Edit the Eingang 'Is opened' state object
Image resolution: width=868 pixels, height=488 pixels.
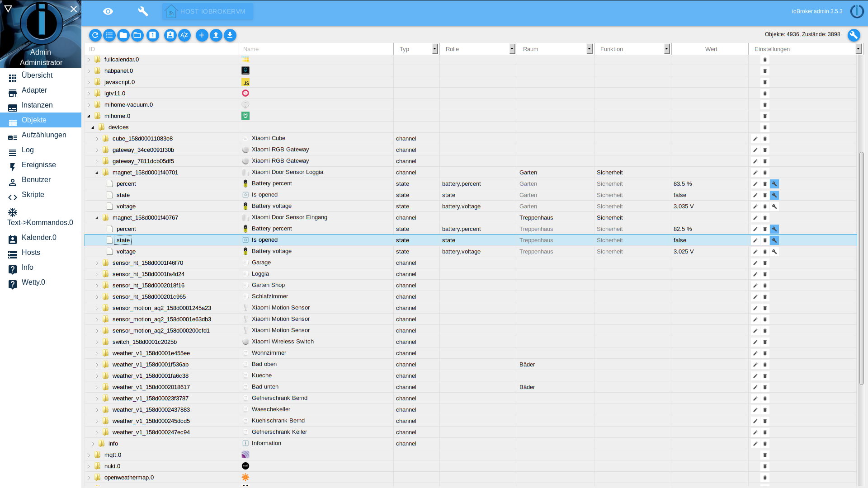click(755, 240)
